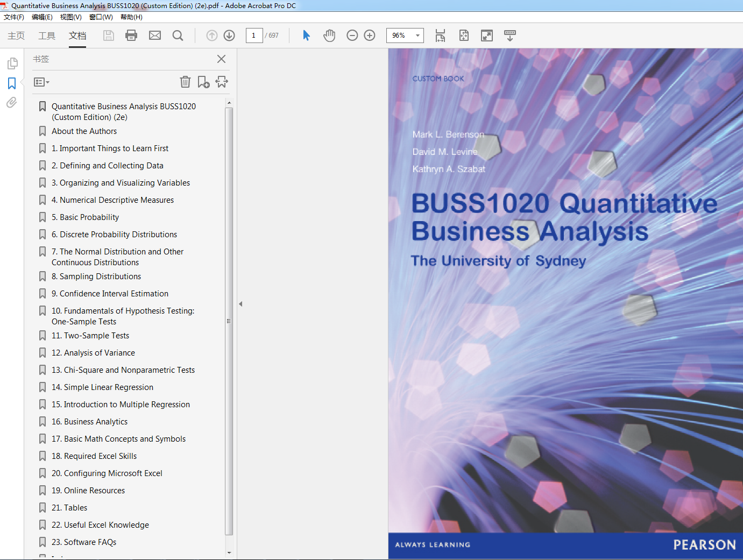Screen dimensions: 743x560
Task: Open bookmark '1. Important Things to Learn First'
Action: point(110,148)
